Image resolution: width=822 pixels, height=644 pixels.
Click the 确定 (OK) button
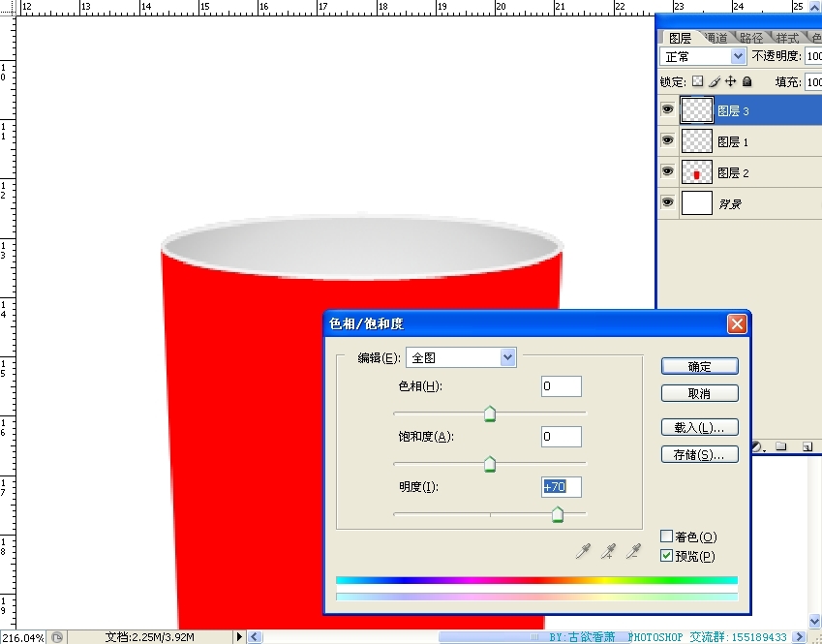click(x=699, y=367)
